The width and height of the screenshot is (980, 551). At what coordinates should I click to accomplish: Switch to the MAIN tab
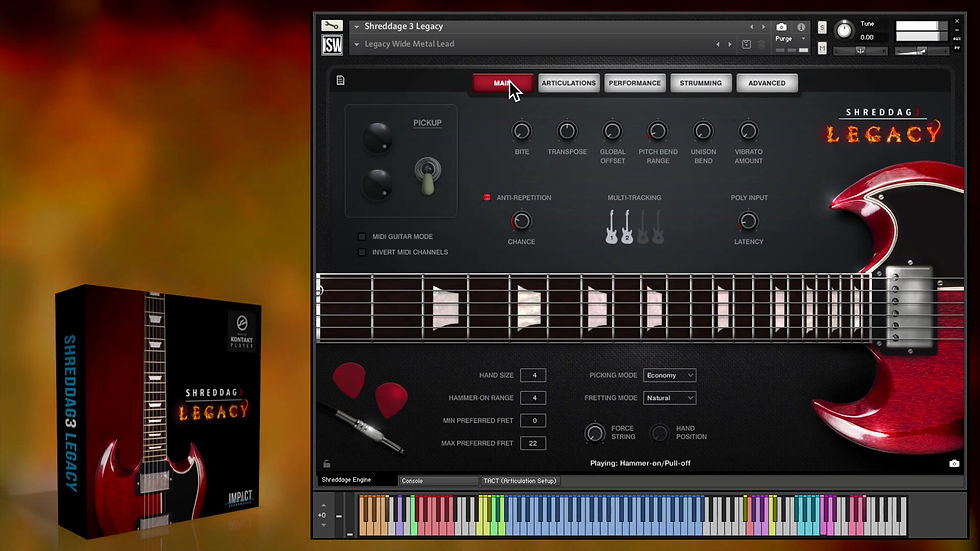(503, 83)
